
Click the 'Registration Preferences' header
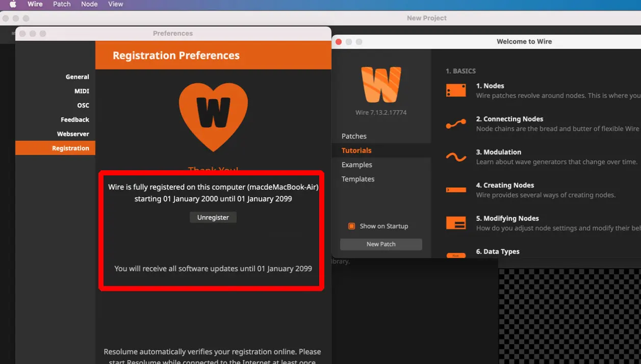pos(176,55)
